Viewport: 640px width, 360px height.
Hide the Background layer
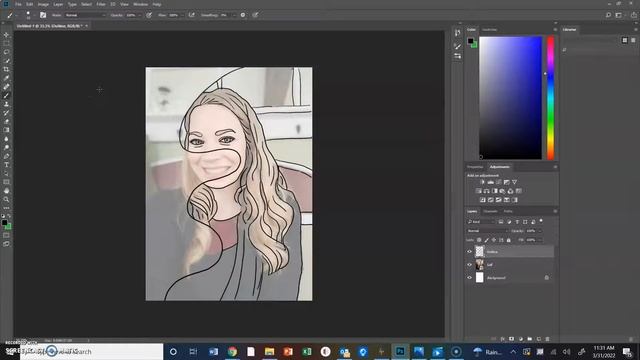[x=469, y=278]
